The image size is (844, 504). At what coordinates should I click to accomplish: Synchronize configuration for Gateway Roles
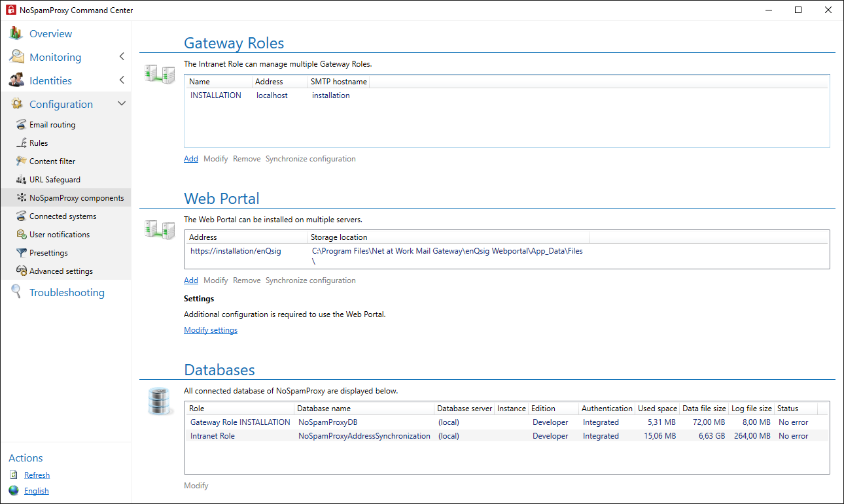click(x=311, y=159)
